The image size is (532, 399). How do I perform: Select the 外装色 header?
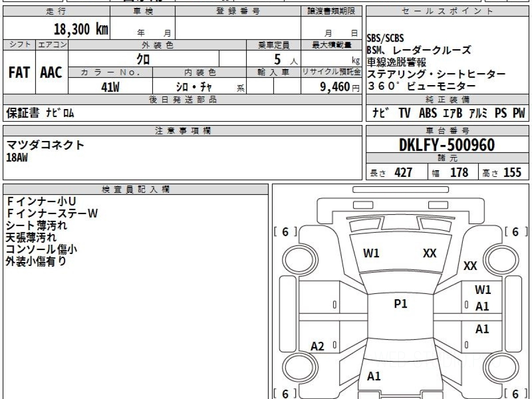tap(157, 45)
